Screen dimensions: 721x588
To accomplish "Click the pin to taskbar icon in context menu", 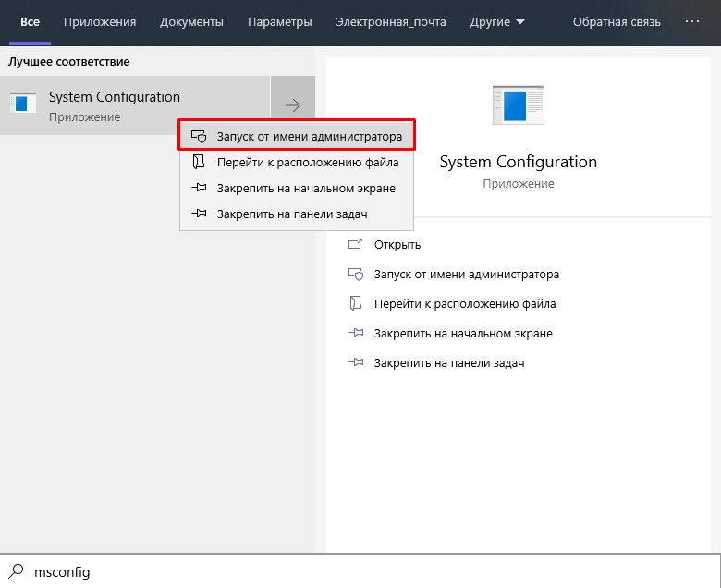I will coord(198,214).
